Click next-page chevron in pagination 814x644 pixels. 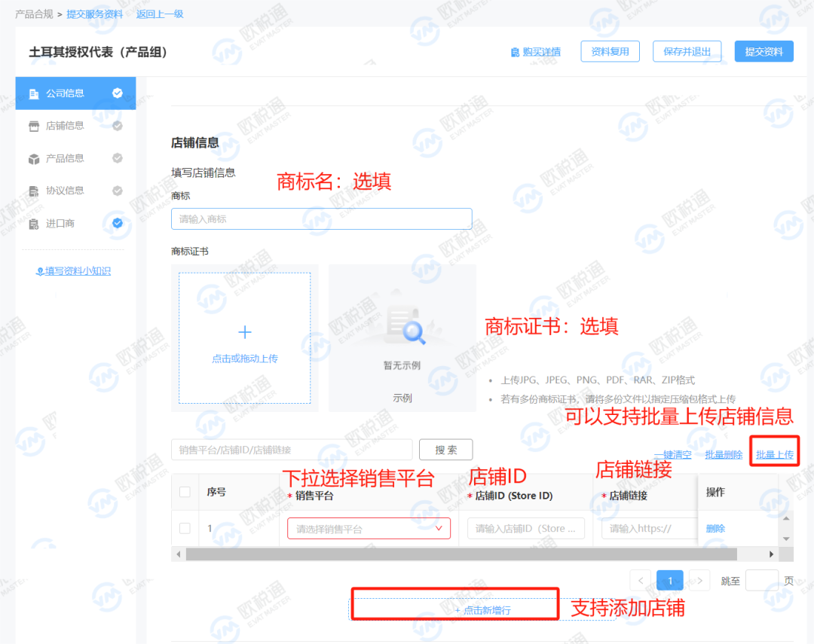[x=697, y=580]
